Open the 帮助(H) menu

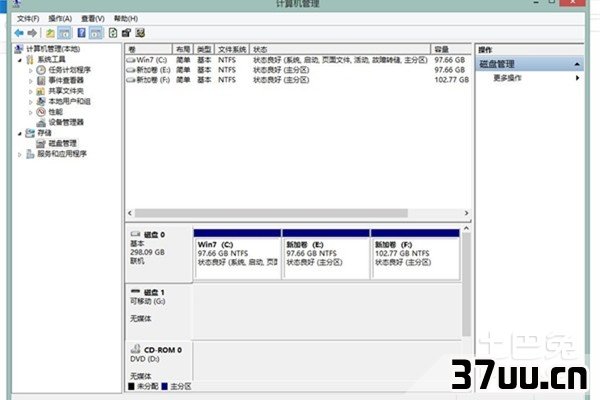(126, 18)
